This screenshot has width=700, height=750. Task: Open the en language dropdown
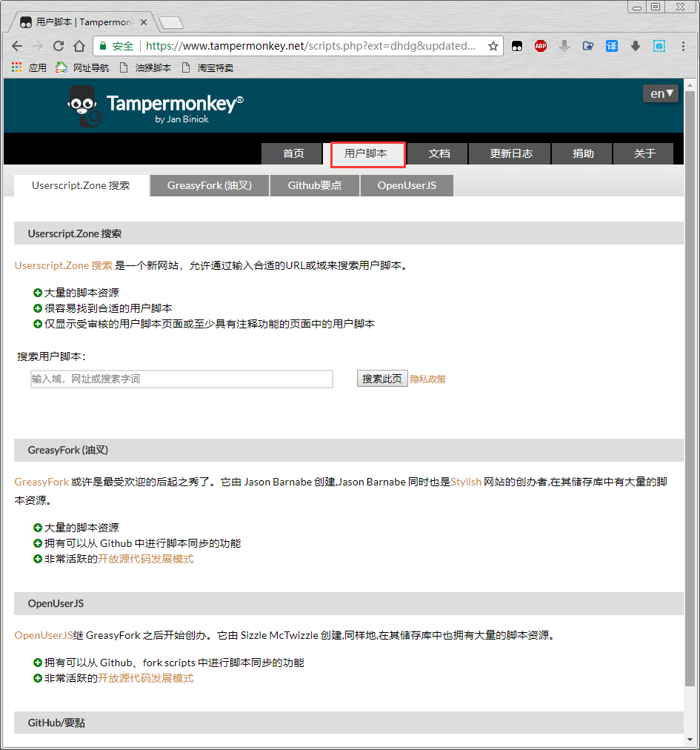tap(660, 93)
